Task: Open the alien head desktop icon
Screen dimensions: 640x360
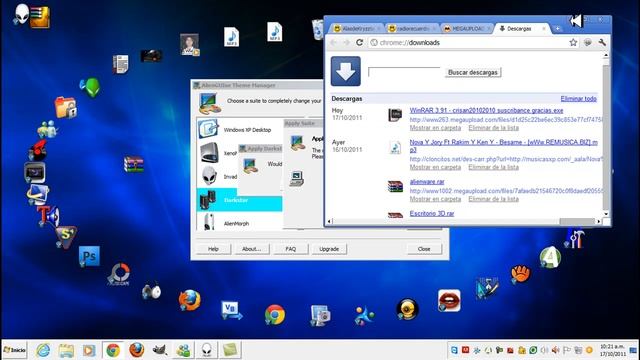Action: pos(22,14)
